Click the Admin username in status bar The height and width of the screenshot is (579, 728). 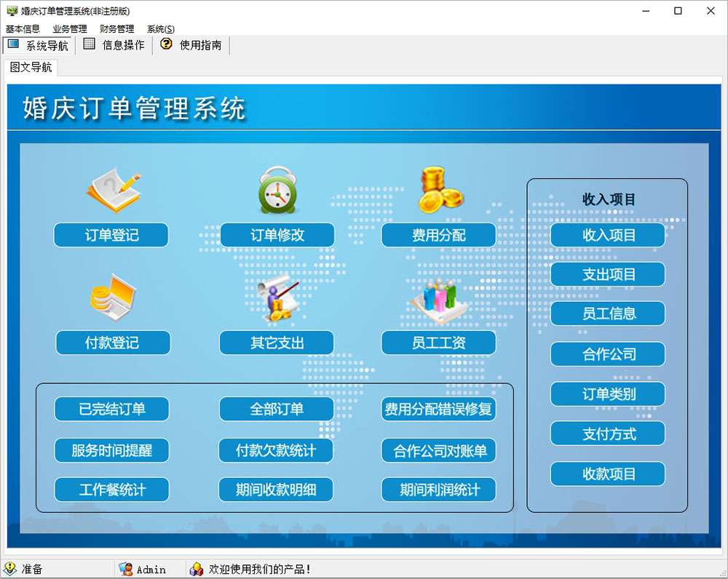click(151, 570)
